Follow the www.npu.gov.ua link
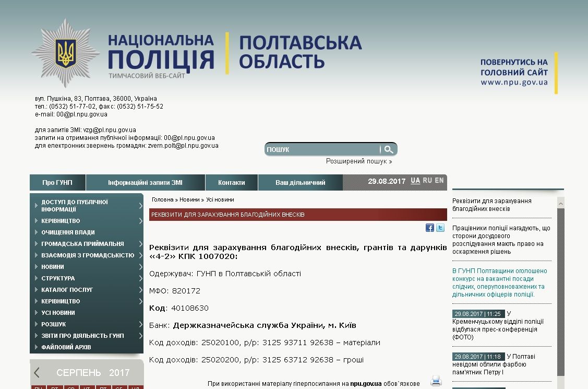This screenshot has width=588, height=389. [514, 81]
